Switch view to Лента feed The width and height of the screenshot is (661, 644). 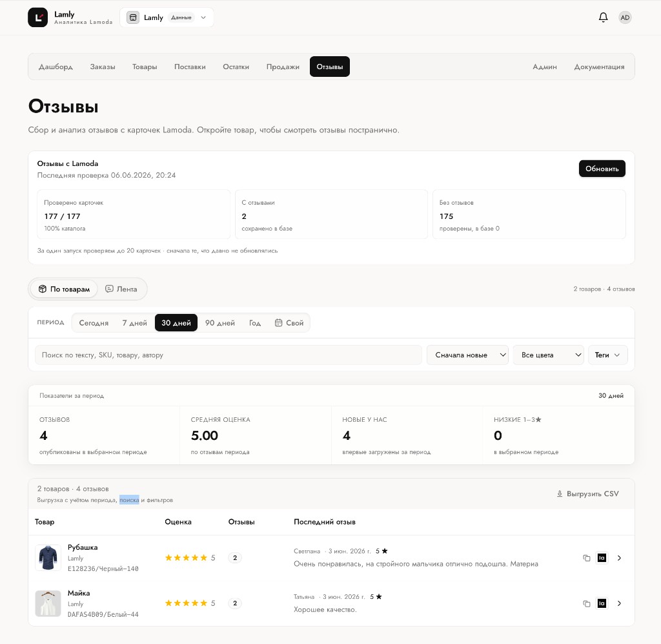[121, 289]
